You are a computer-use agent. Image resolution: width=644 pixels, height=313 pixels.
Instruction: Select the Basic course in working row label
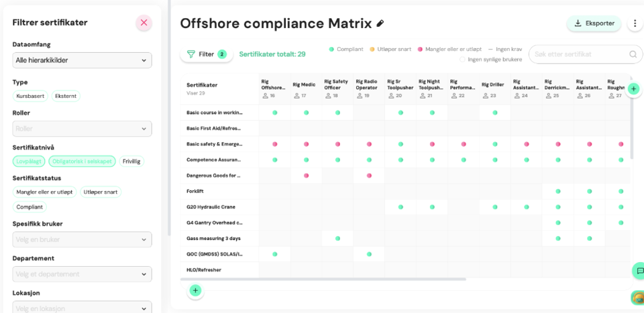(215, 113)
